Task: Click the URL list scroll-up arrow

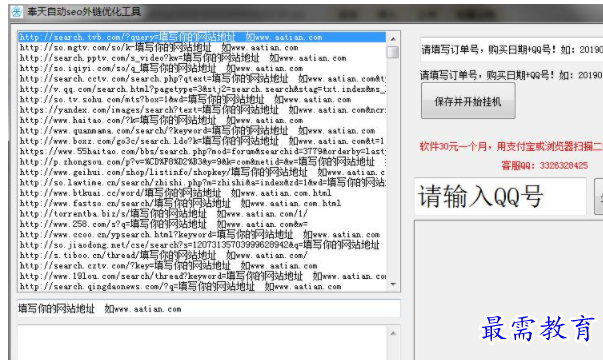Action: [x=393, y=39]
